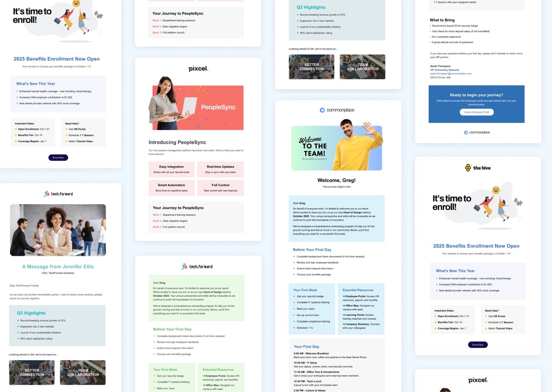Select Better Connection image below Jennifer Ellis message
This screenshot has height=392, width=552.
coord(32,373)
